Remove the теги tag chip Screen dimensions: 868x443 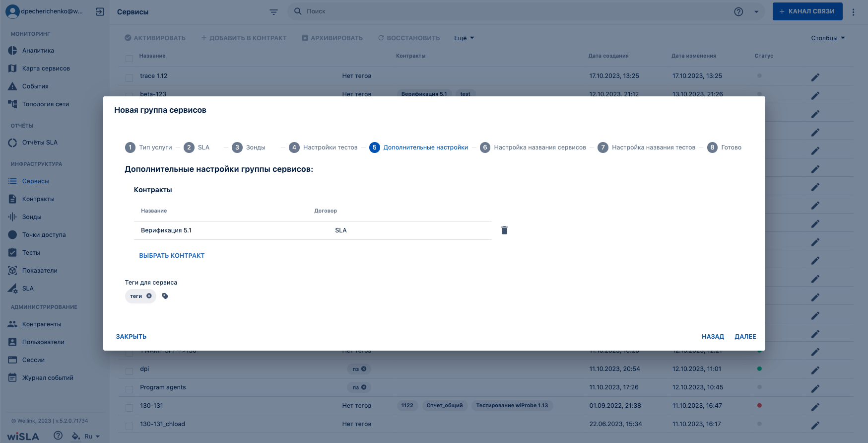(x=149, y=296)
